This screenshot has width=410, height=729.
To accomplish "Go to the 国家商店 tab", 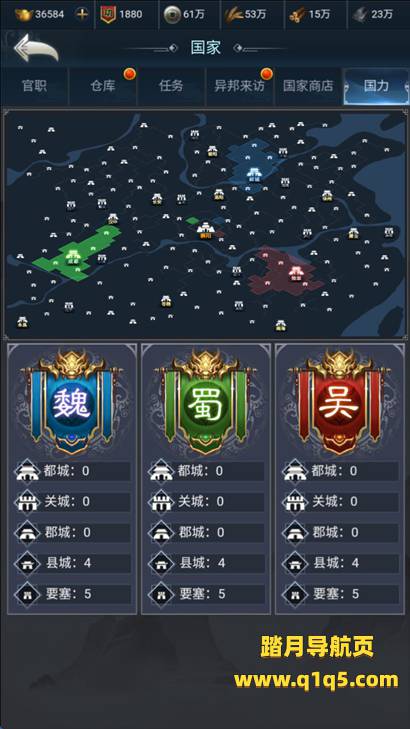I will (308, 86).
